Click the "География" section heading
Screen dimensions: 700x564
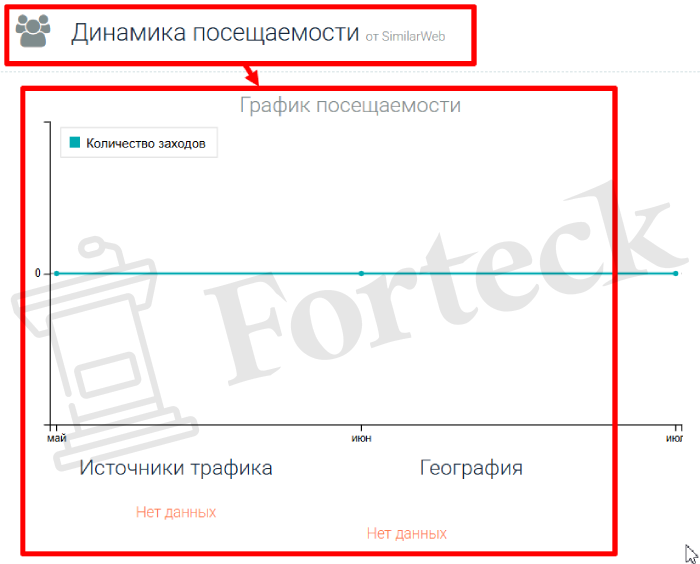coord(471,468)
